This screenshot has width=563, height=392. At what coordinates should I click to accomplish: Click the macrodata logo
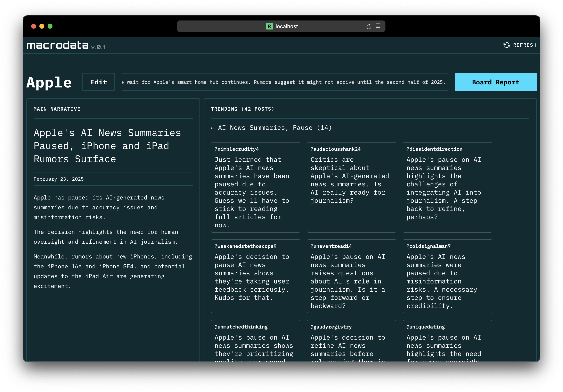58,45
